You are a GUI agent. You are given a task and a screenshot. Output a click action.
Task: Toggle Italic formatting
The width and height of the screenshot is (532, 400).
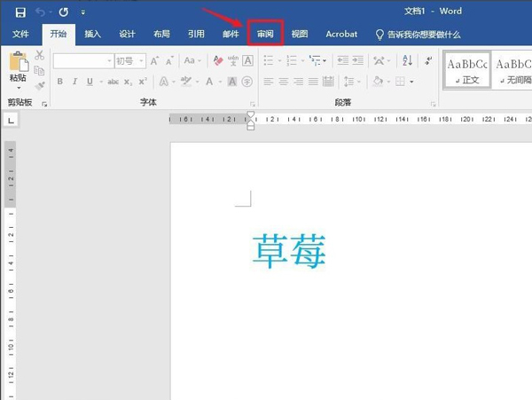[x=74, y=82]
